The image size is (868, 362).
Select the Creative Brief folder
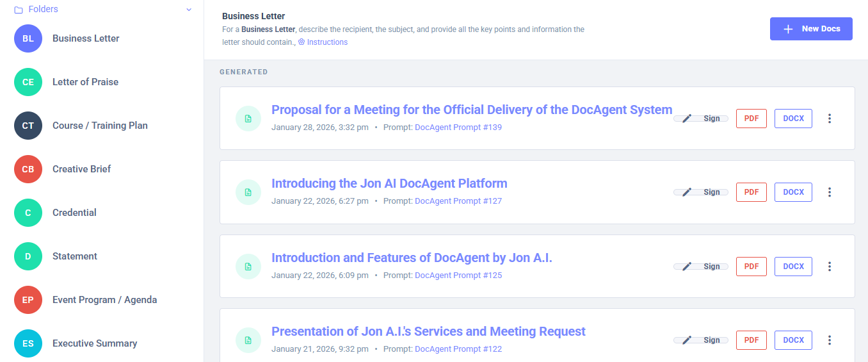click(81, 169)
